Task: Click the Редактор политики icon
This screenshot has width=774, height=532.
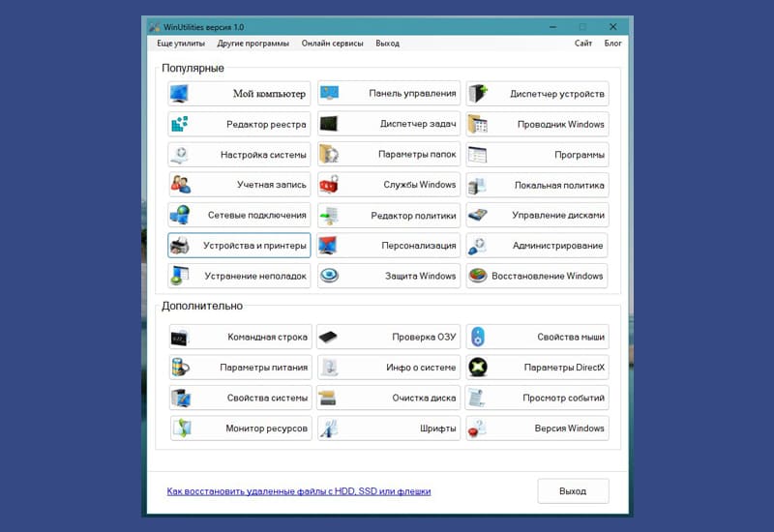Action: click(x=329, y=216)
